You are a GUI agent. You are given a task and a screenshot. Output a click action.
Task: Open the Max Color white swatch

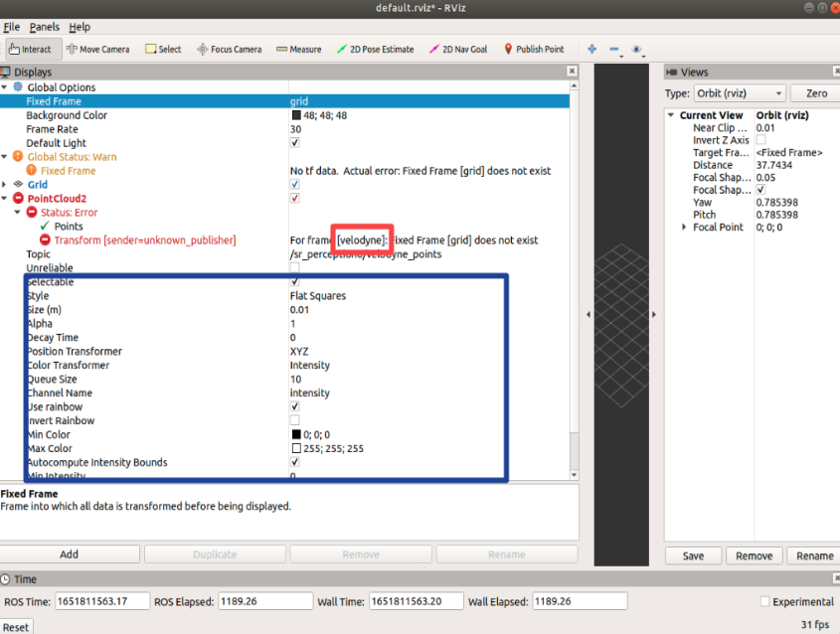coord(296,448)
